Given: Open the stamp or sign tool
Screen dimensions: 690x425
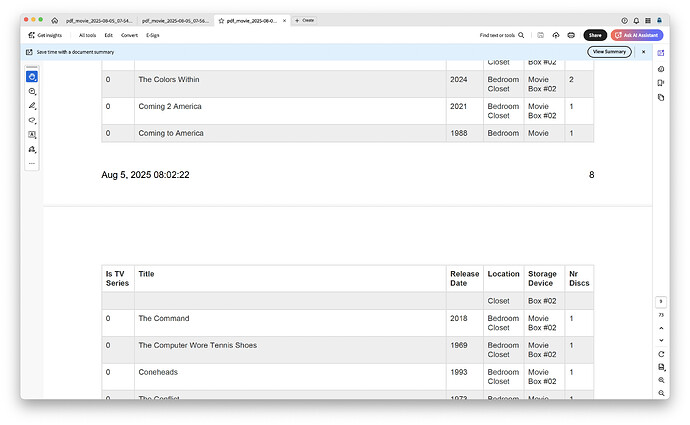Looking at the screenshot, I should [x=32, y=150].
